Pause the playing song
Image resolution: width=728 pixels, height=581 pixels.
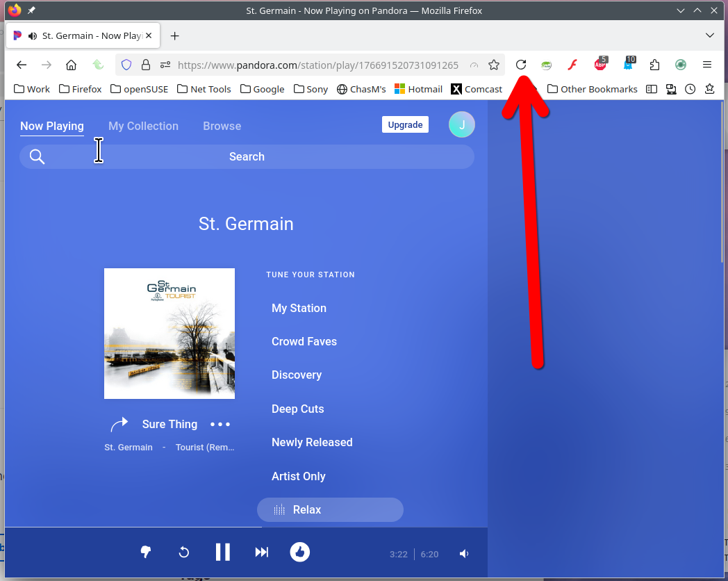click(223, 553)
